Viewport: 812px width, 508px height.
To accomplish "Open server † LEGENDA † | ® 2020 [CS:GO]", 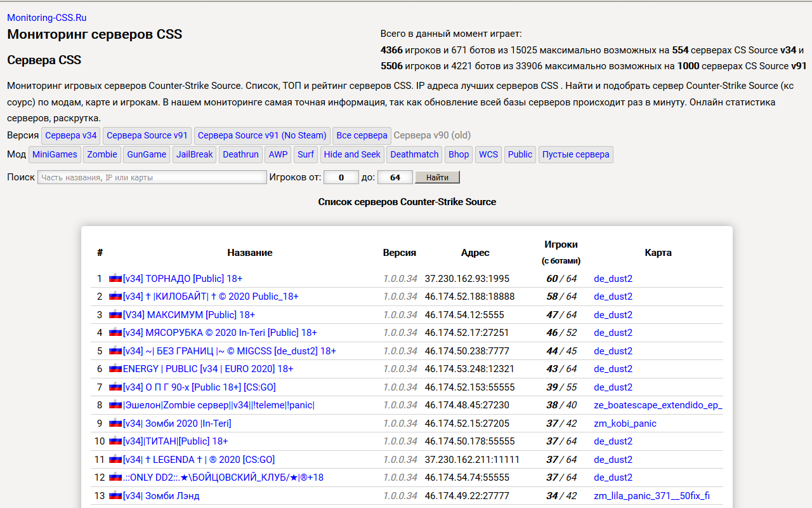I will click(x=199, y=459).
